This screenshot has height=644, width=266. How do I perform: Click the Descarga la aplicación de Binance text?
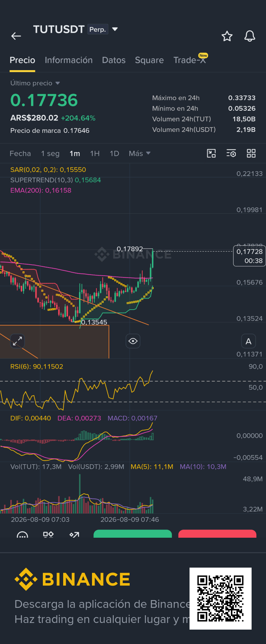point(102,604)
